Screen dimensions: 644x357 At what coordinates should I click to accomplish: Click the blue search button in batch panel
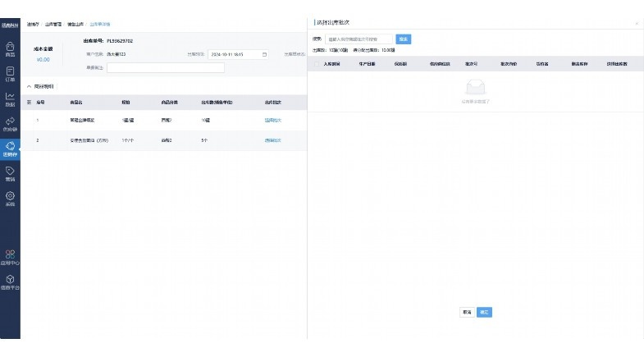[x=404, y=39]
